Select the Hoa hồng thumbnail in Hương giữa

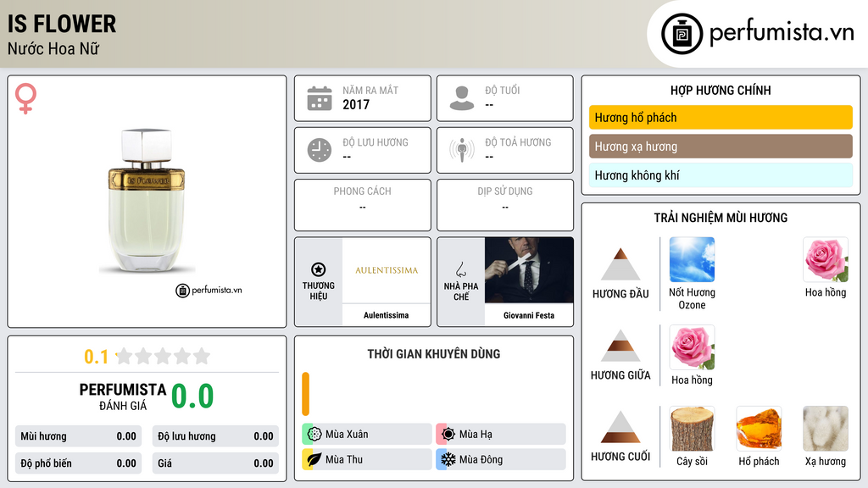692,347
